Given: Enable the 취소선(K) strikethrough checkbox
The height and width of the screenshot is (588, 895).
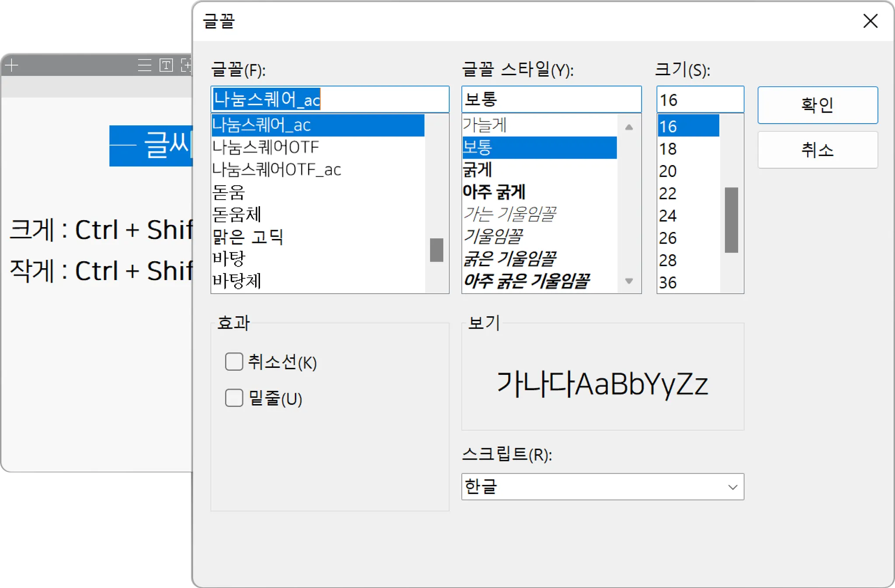Looking at the screenshot, I should [234, 362].
